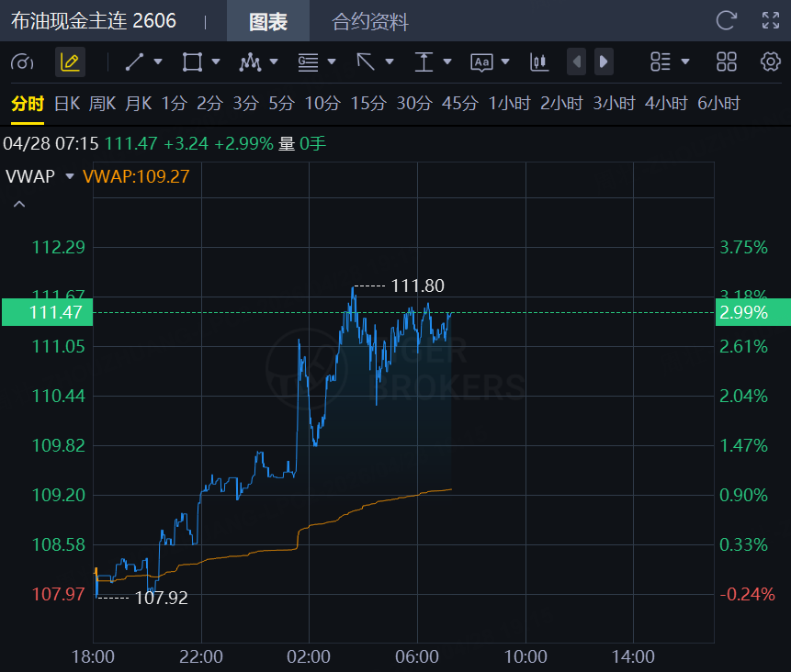Open chart settings gear
The height and width of the screenshot is (672, 791).
pyautogui.click(x=770, y=62)
